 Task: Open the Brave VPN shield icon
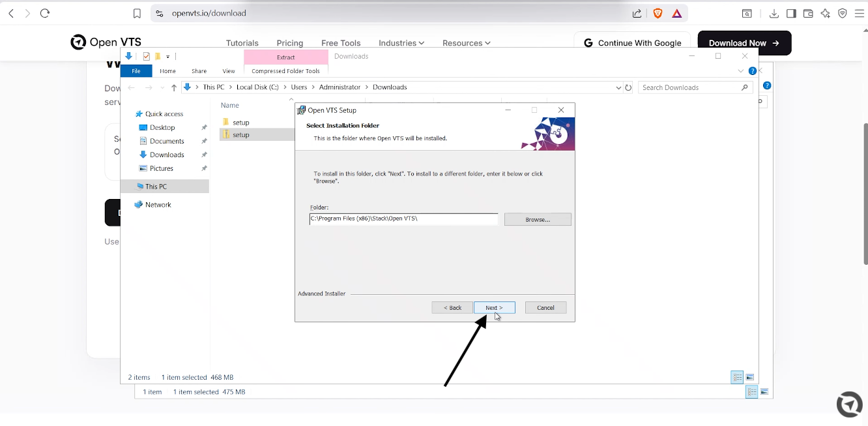(843, 13)
